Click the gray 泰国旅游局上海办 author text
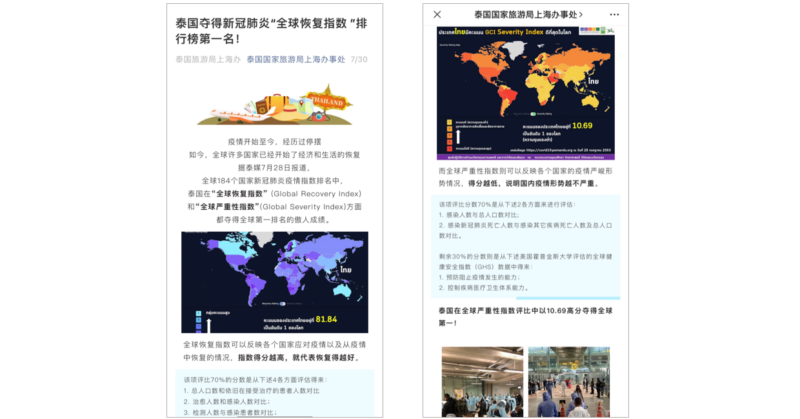800x419 pixels. (208, 59)
